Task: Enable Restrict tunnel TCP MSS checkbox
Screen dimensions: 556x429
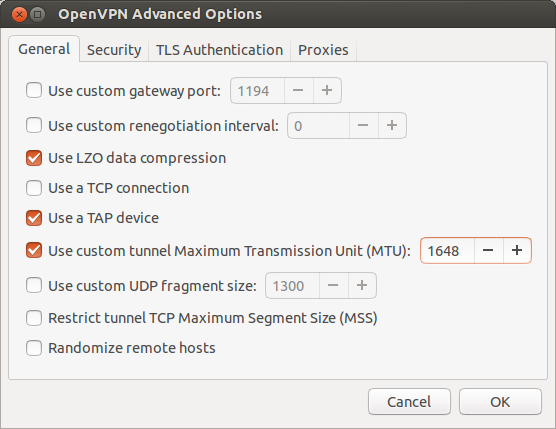Action: pos(34,318)
